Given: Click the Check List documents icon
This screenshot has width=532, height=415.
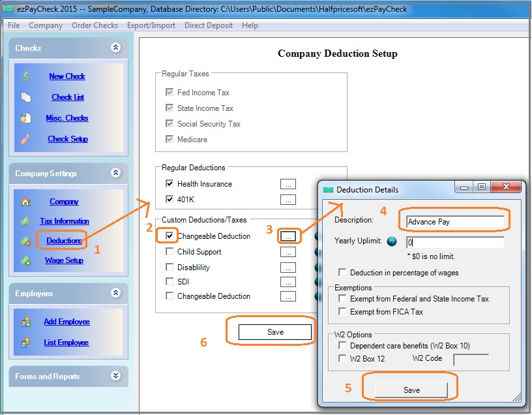Looking at the screenshot, I should [x=26, y=97].
